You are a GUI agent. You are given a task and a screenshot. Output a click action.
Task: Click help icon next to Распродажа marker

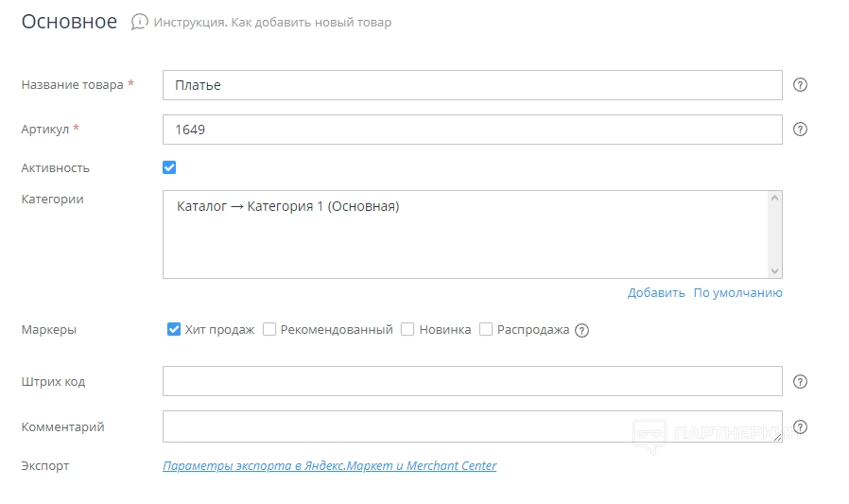582,331
